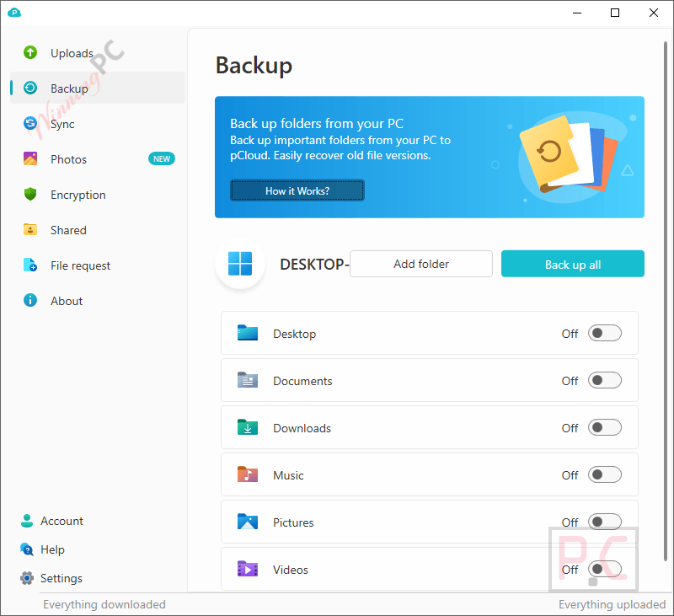Viewport: 674px width, 616px height.
Task: Open Help from the sidebar bottom
Action: pyautogui.click(x=43, y=549)
